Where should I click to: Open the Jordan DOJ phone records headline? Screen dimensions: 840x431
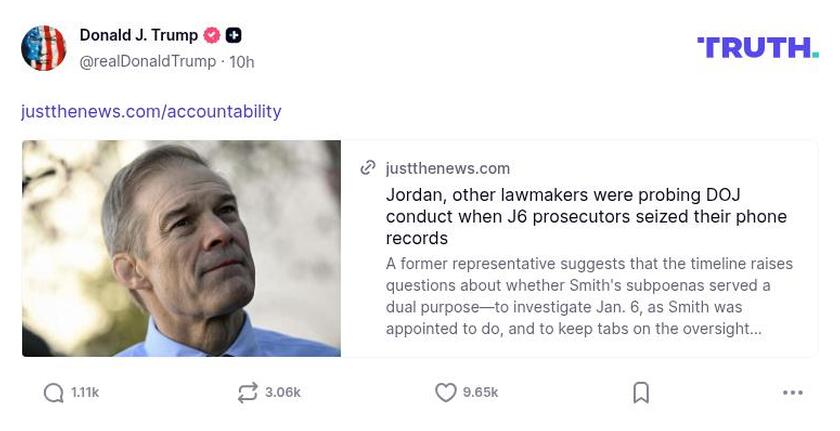point(586,216)
